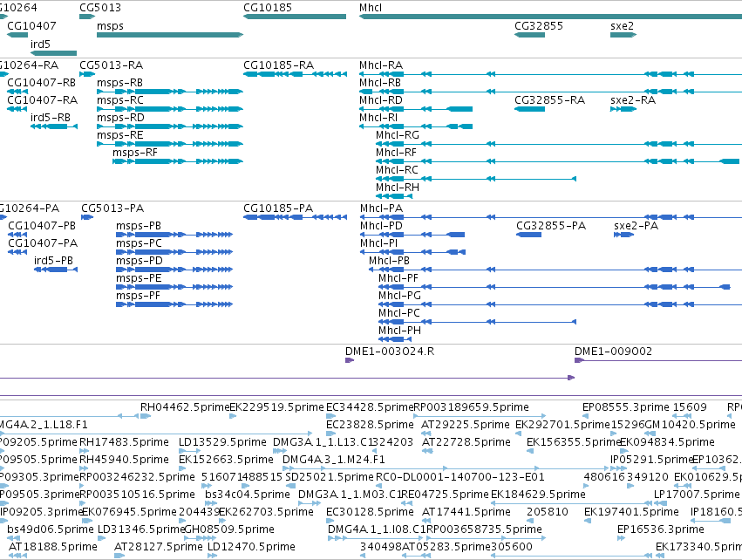Select EST label RP003189659.5prime
742x560 pixels.
click(x=472, y=407)
